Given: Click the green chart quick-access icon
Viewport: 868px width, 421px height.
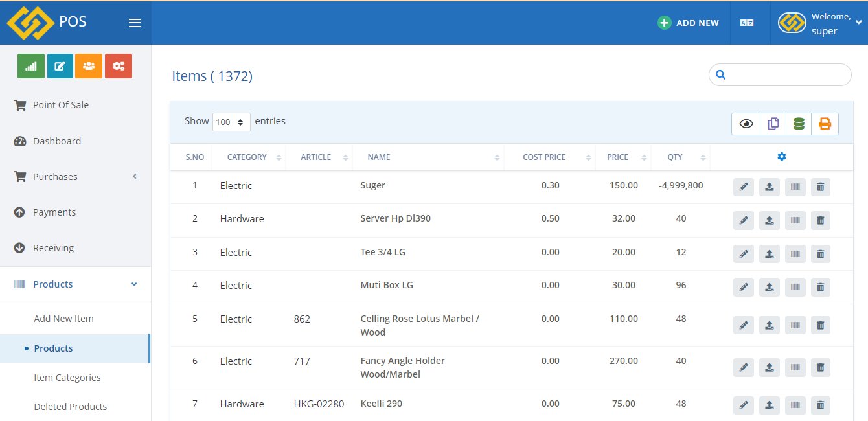Looking at the screenshot, I should point(31,66).
